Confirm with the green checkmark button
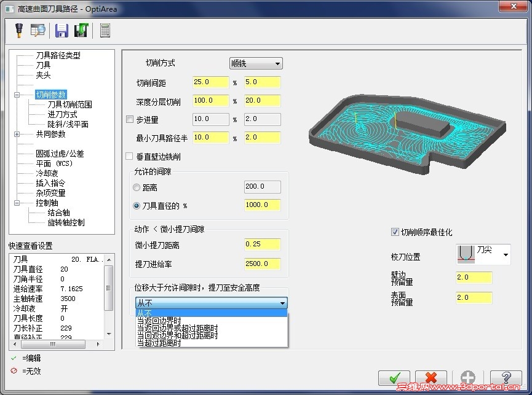This screenshot has height=395, width=532. point(394,378)
